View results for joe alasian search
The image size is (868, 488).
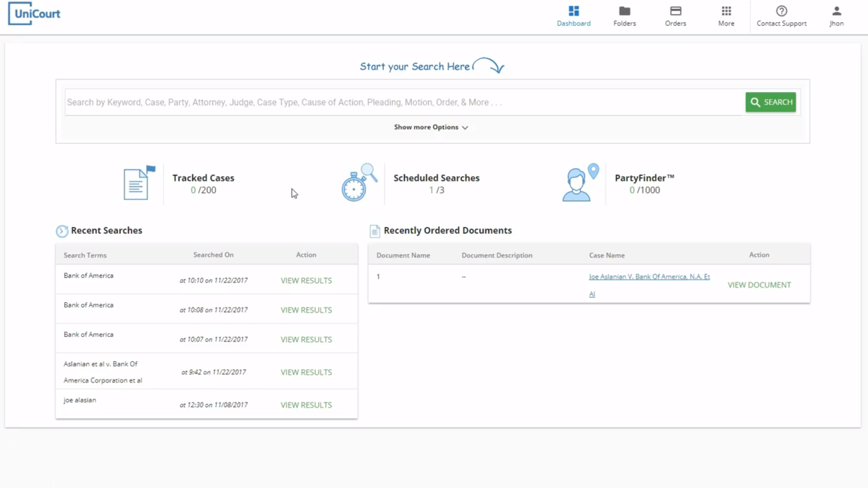click(306, 405)
